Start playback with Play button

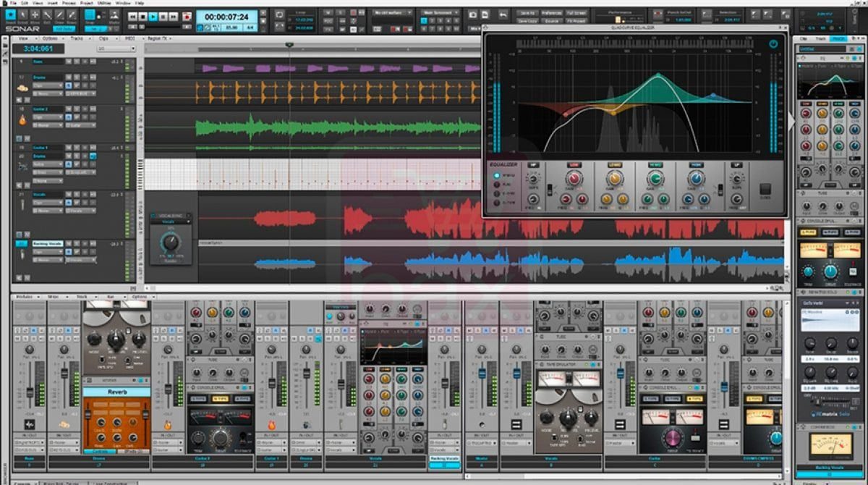coord(153,17)
